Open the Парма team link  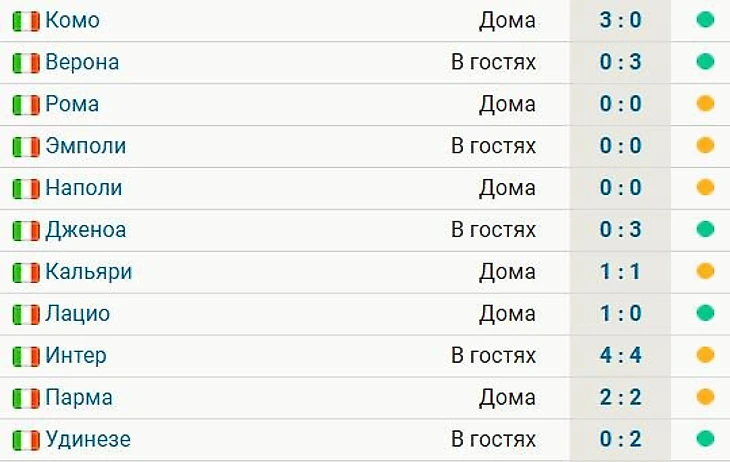(78, 398)
